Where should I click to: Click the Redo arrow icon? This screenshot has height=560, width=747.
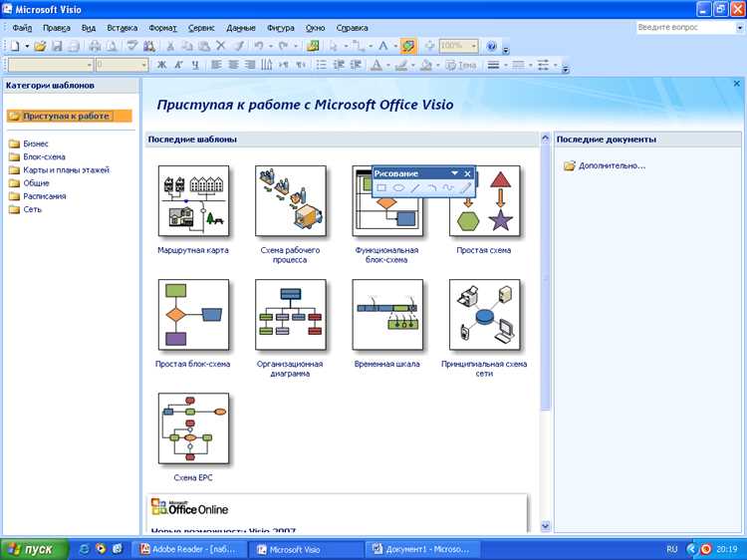[x=284, y=46]
